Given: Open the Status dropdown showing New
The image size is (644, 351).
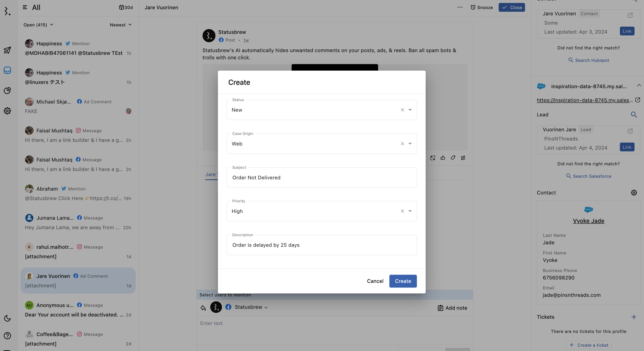Looking at the screenshot, I should [x=410, y=110].
